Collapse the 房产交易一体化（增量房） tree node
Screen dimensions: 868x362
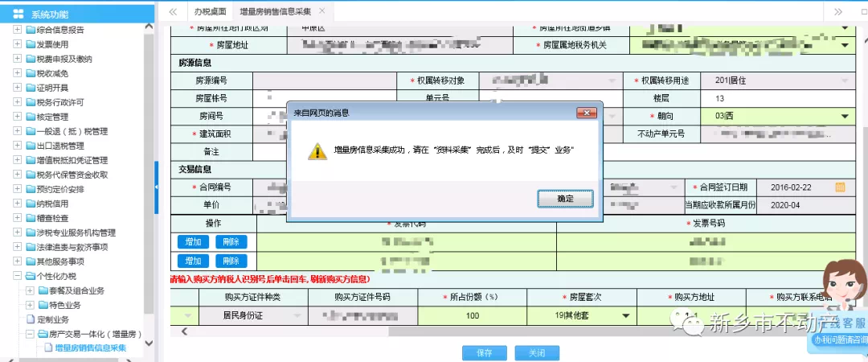30,334
